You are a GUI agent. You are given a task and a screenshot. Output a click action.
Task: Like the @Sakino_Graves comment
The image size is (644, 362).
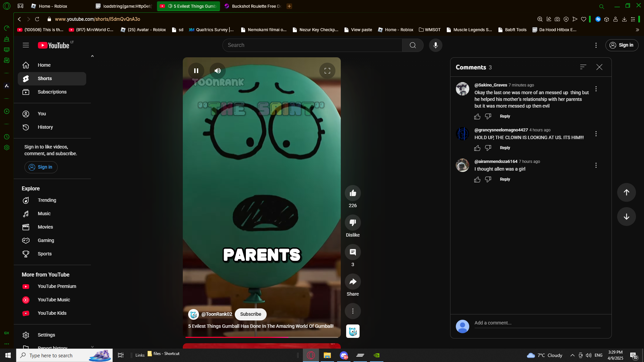click(x=477, y=116)
